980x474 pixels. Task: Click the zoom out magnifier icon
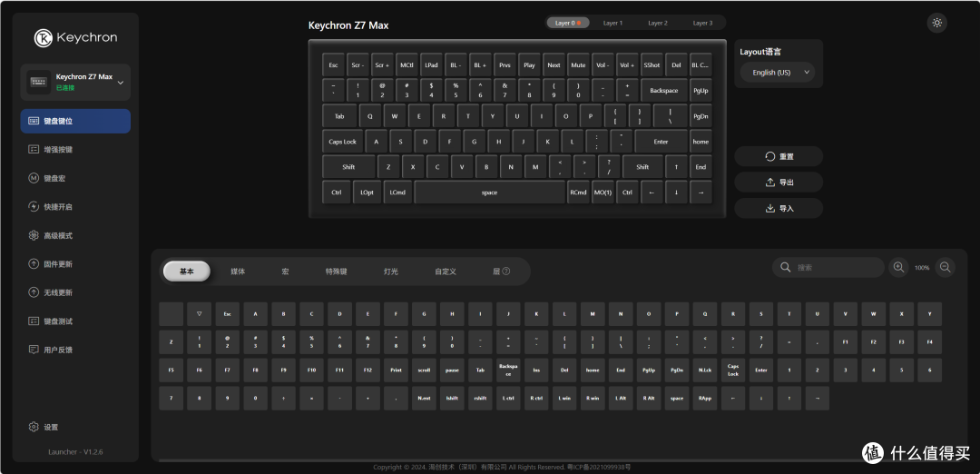point(945,267)
